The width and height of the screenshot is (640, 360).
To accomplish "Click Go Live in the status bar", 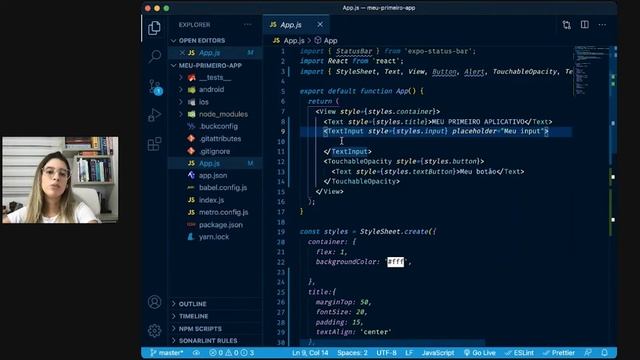I will [x=480, y=353].
